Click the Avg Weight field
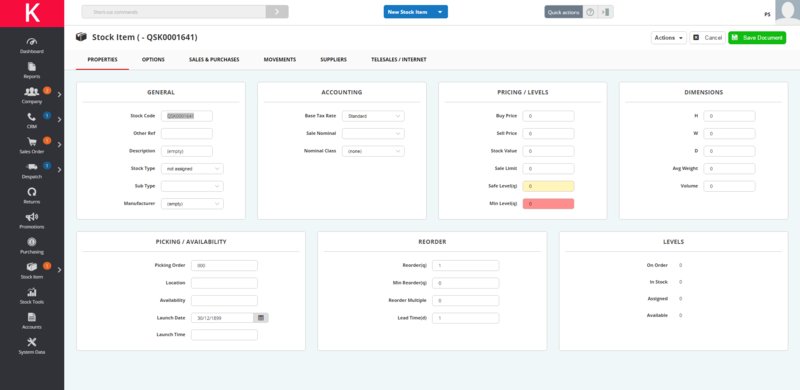 coord(730,168)
